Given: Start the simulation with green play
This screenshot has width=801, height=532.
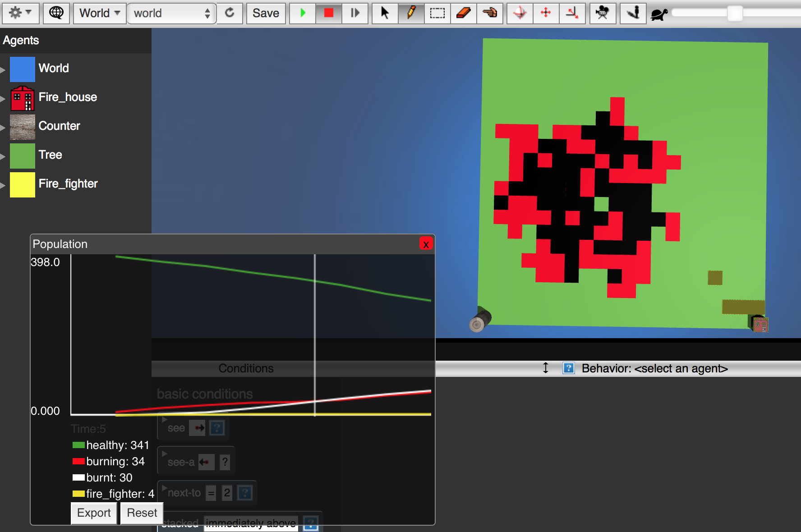Looking at the screenshot, I should tap(303, 13).
